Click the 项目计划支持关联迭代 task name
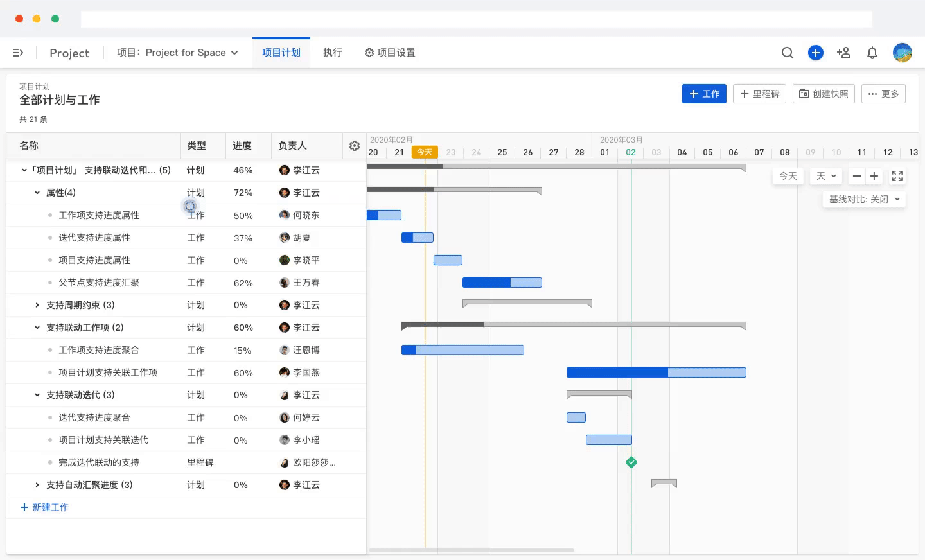This screenshot has width=925, height=560. [x=103, y=440]
